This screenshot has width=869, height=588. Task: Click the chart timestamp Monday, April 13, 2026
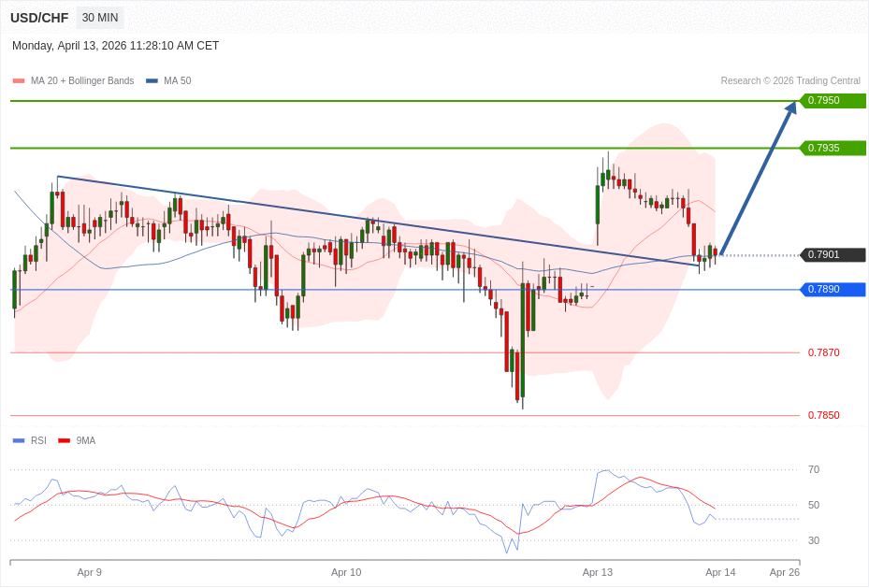pyautogui.click(x=115, y=46)
